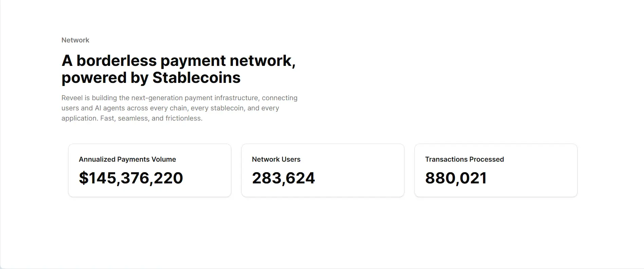
Task: Click the 880,021 transactions figure
Action: (456, 178)
